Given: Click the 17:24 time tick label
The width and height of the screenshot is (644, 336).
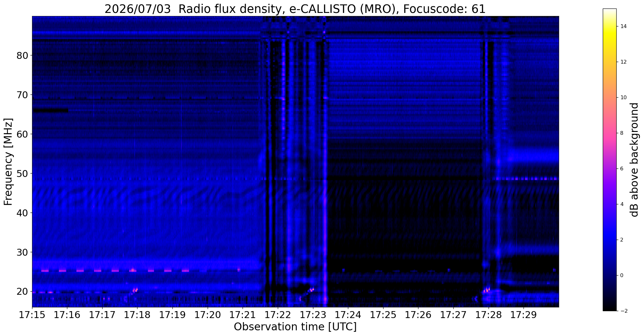Looking at the screenshot, I should click(x=348, y=315).
